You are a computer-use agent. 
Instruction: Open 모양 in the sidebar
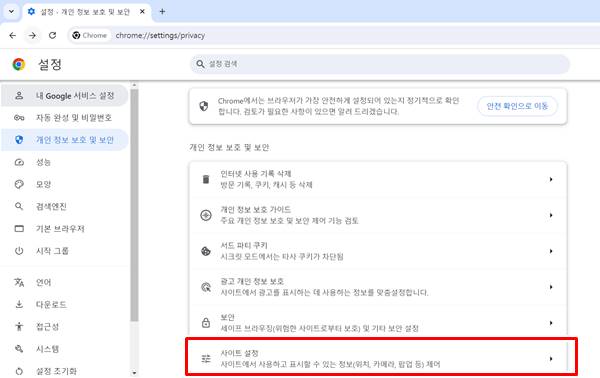(65, 184)
